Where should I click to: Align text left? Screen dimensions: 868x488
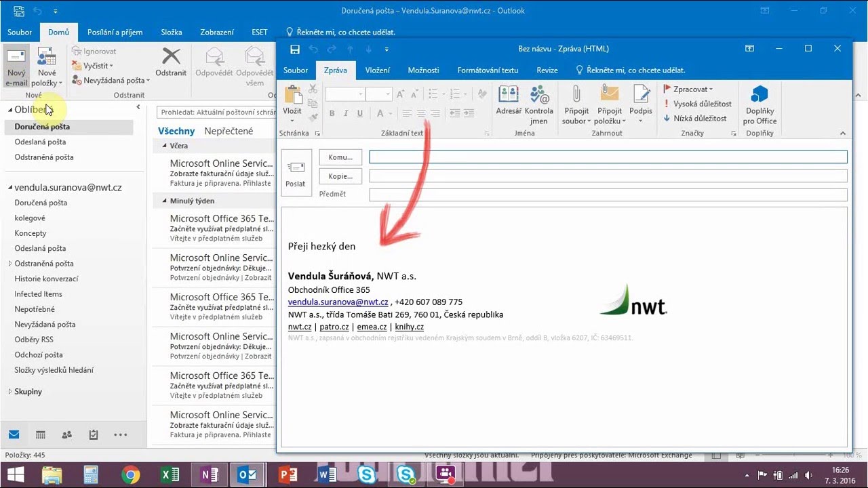407,113
